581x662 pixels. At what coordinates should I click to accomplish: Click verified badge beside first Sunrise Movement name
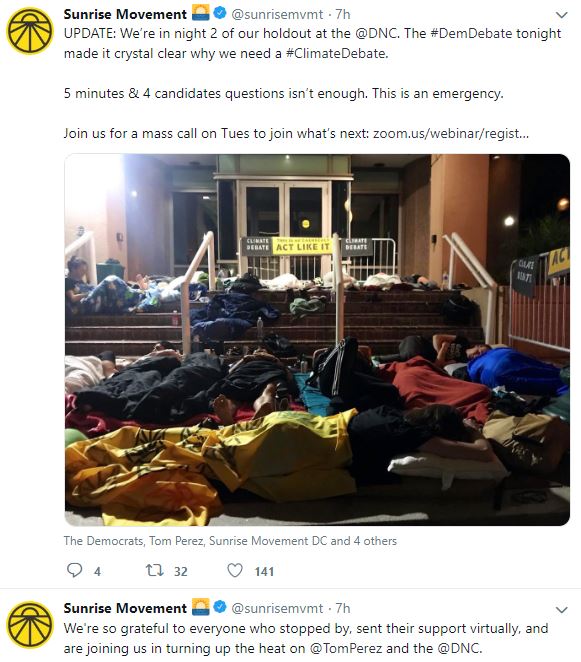(220, 13)
